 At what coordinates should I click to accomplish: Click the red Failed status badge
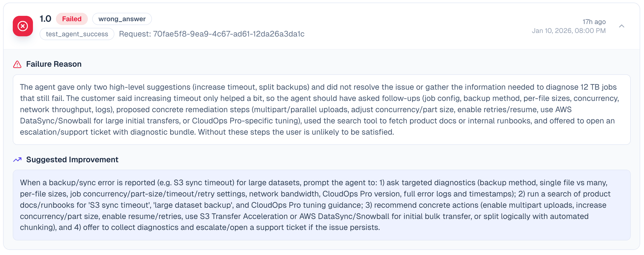[72, 19]
